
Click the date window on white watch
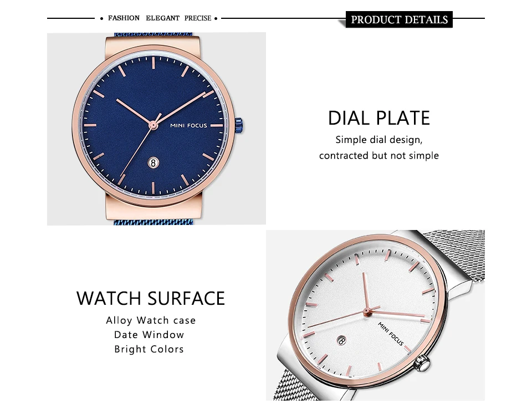pyautogui.click(x=342, y=340)
